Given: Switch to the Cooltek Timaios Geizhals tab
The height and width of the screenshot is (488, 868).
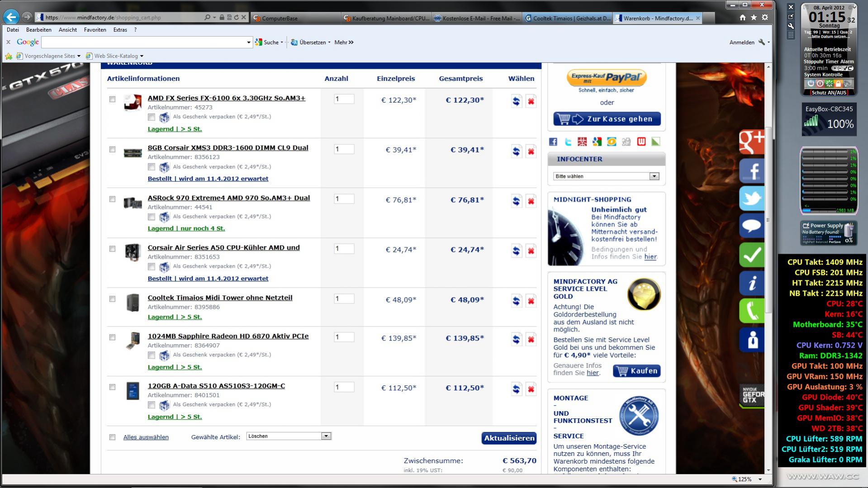Looking at the screenshot, I should coord(567,18).
